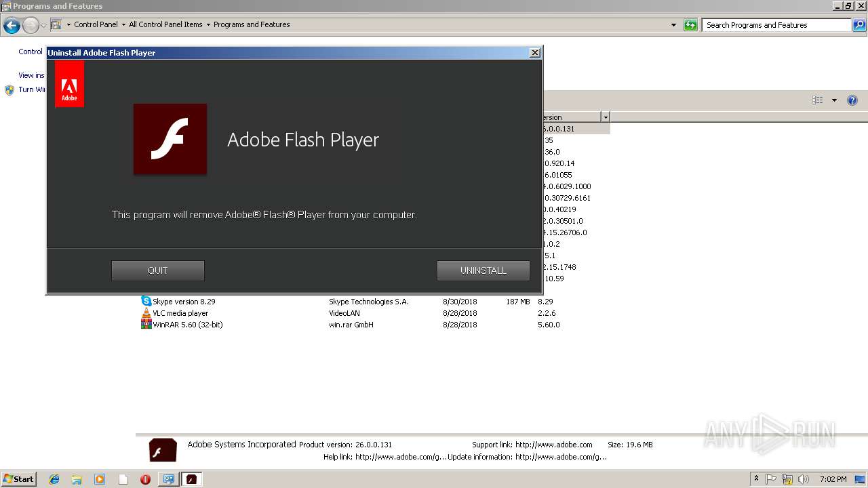Open Windows Media Player from taskbar
This screenshot has width=868, height=488.
100,479
